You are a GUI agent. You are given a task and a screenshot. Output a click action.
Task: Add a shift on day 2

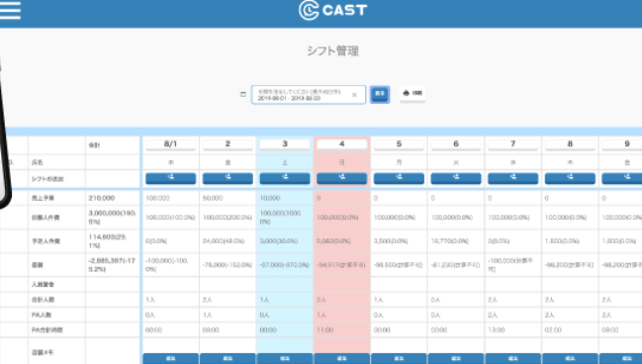(x=228, y=178)
